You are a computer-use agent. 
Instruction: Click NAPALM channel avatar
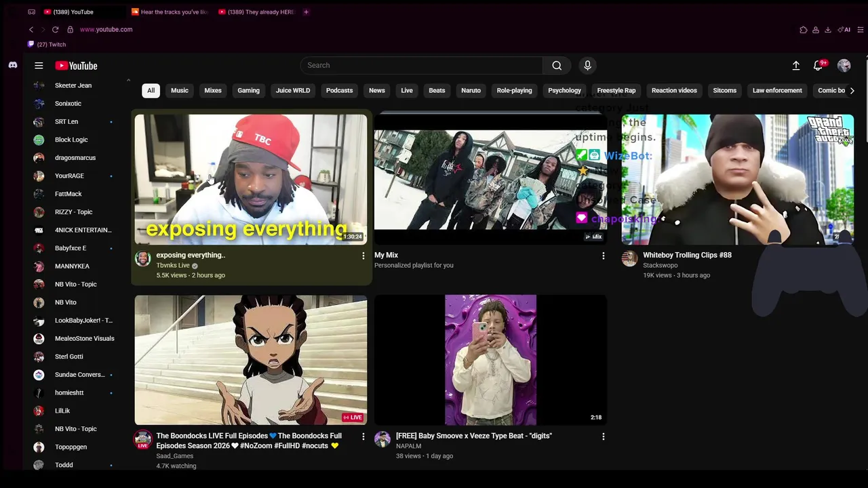coord(382,439)
